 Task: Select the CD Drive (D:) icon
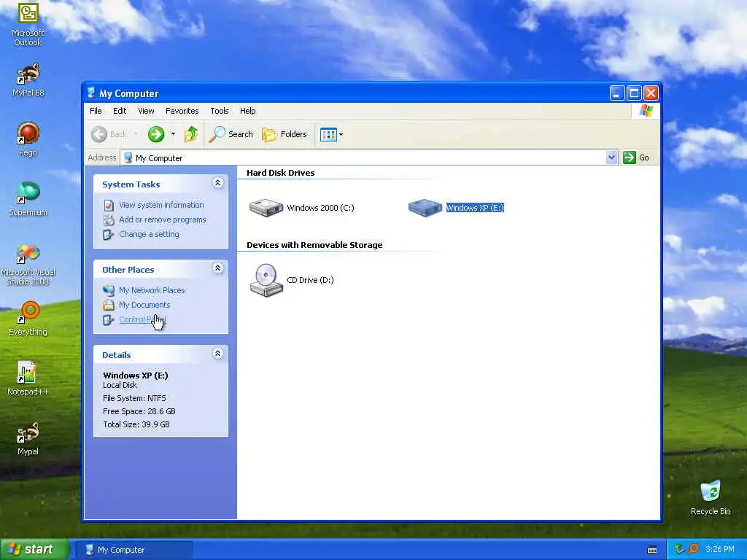(x=292, y=280)
